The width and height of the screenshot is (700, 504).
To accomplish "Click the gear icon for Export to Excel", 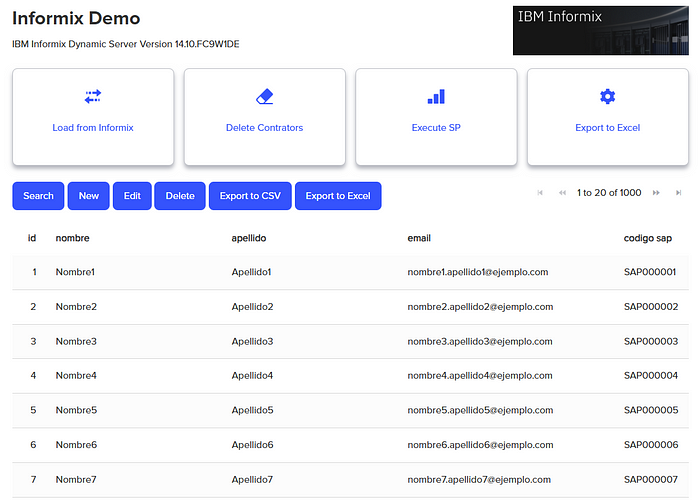I will tap(607, 97).
